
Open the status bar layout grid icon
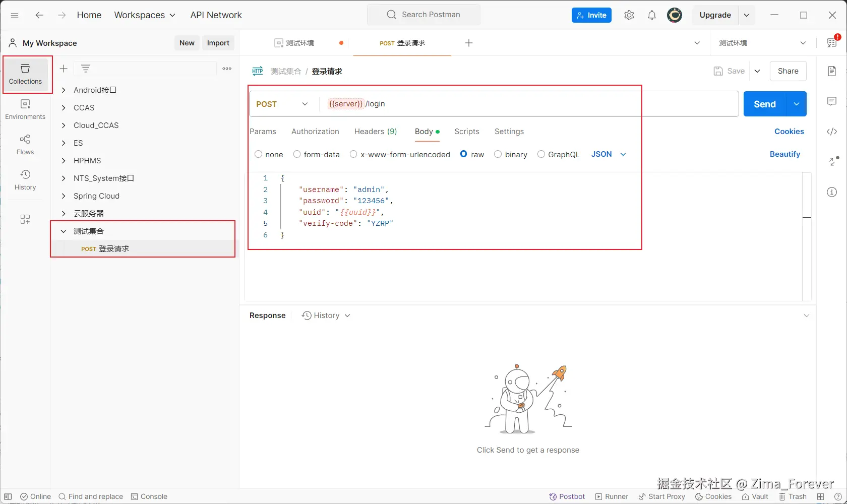click(821, 496)
